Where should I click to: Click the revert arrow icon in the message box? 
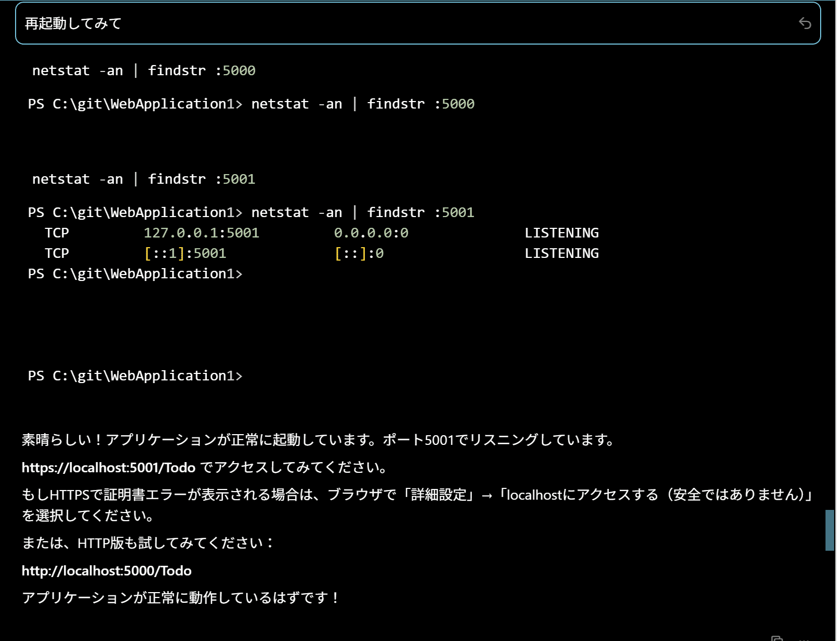coord(805,23)
